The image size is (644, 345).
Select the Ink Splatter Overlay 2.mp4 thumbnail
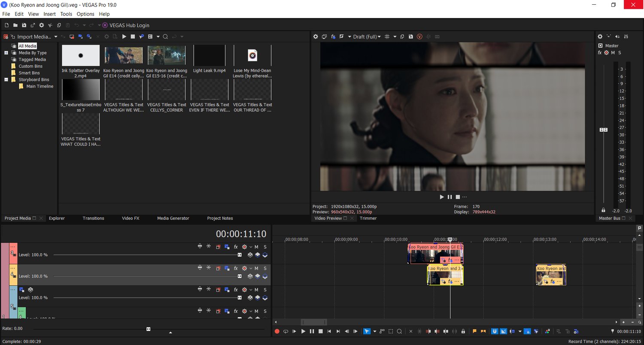pyautogui.click(x=81, y=55)
